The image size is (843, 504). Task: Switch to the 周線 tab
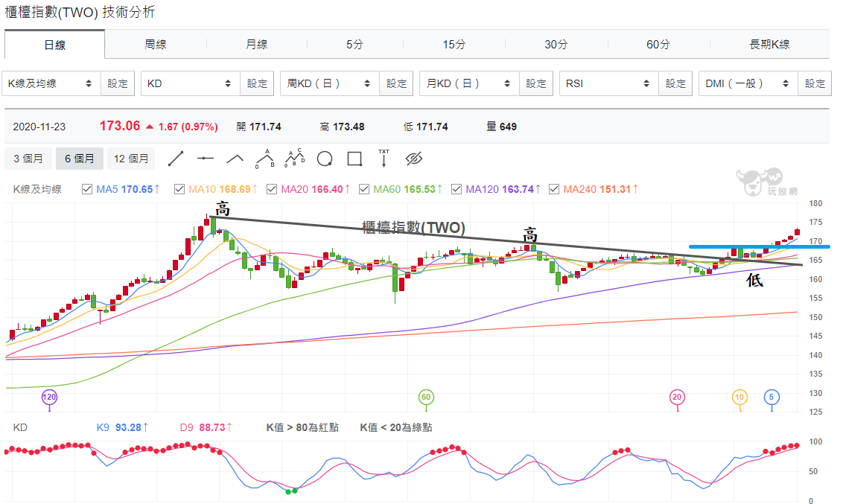coord(156,45)
